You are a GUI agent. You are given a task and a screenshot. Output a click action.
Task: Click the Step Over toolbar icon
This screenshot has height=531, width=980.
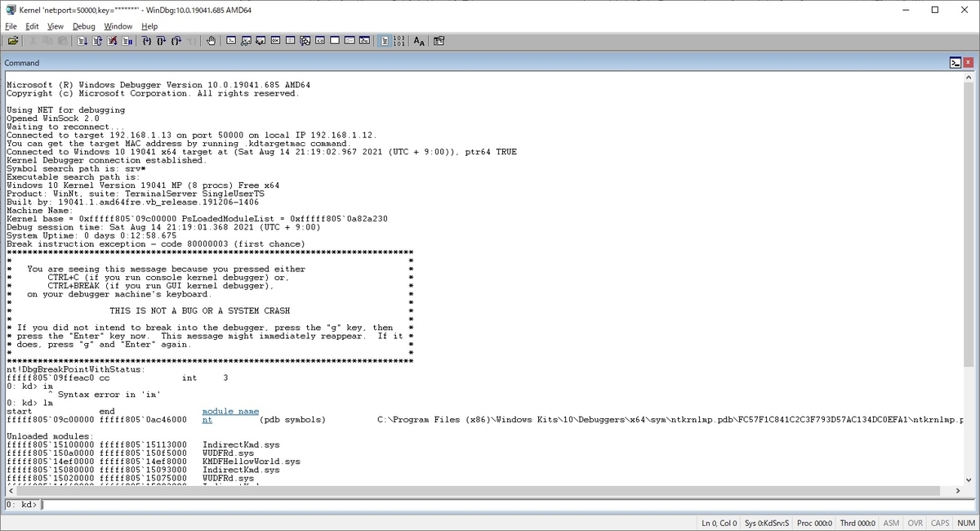(x=162, y=40)
